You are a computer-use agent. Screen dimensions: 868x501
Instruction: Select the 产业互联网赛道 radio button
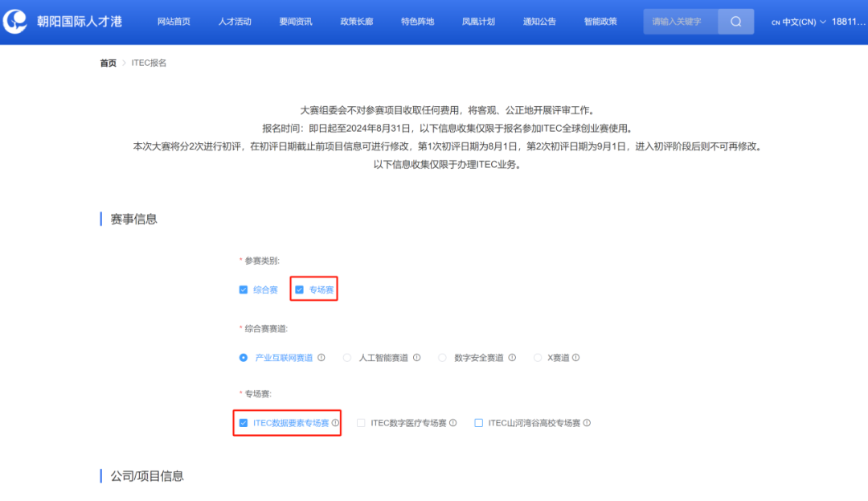click(243, 358)
